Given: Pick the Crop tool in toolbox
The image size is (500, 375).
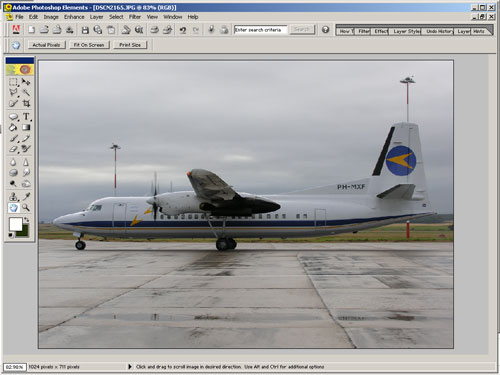Looking at the screenshot, I should (26, 103).
